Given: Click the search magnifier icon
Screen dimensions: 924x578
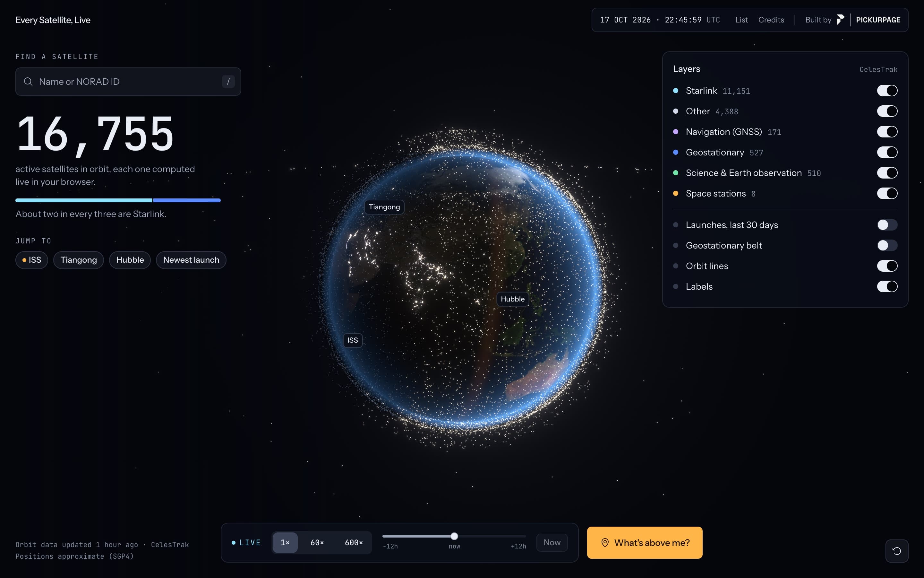Looking at the screenshot, I should pyautogui.click(x=28, y=82).
